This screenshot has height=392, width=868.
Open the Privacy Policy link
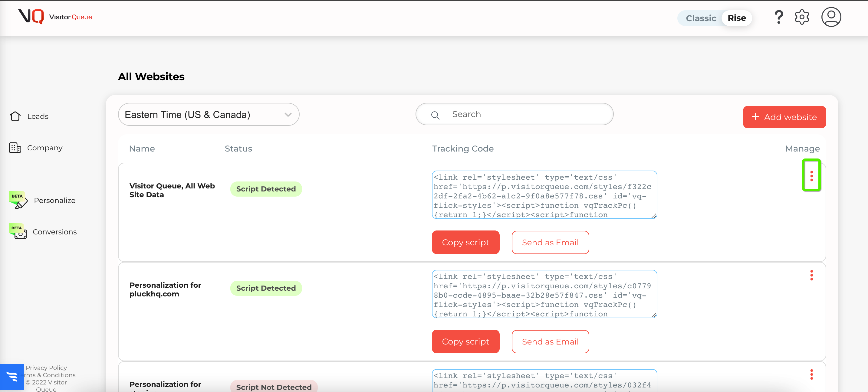(x=46, y=367)
